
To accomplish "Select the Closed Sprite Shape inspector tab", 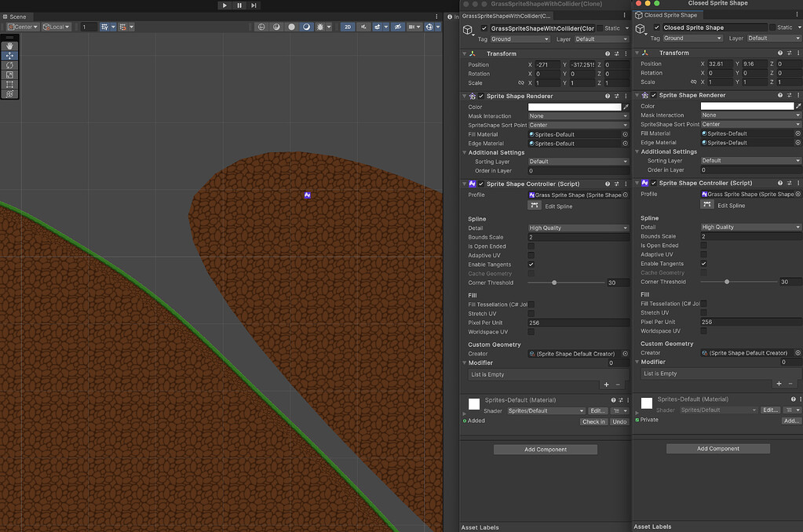I will tap(667, 14).
